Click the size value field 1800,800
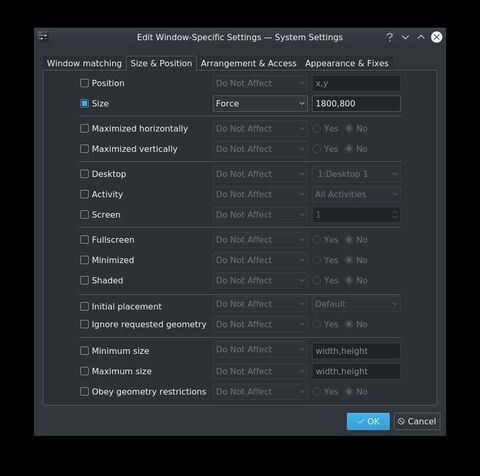The height and width of the screenshot is (476, 480). pos(356,103)
